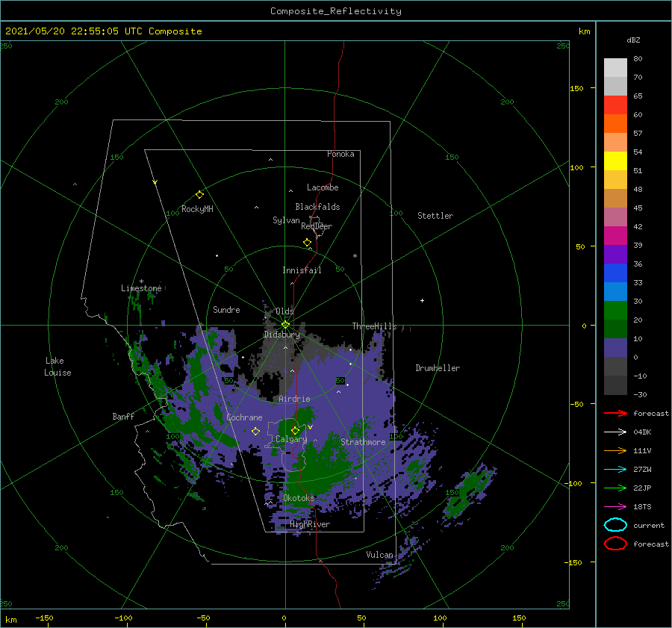Viewport: 672px width, 628px height.
Task: Click the Vulcan label
Action: pos(380,555)
